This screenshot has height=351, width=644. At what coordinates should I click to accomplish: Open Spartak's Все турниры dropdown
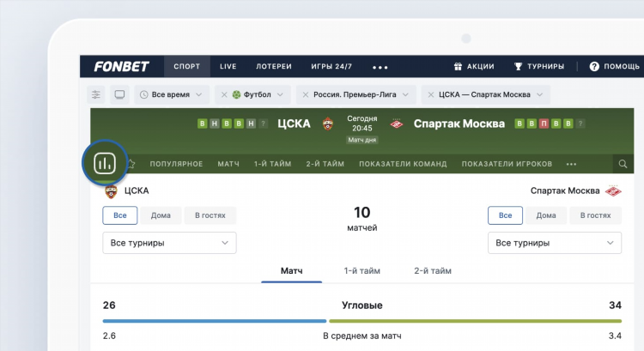pos(555,243)
